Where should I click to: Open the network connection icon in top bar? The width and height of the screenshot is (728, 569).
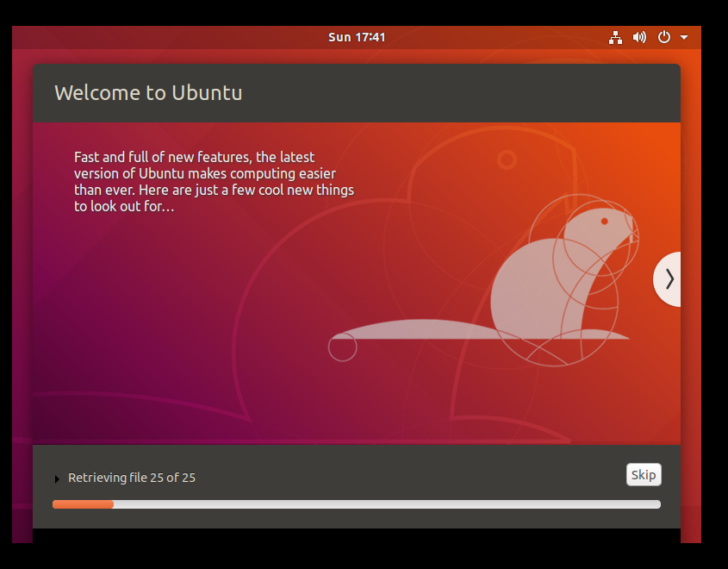(x=615, y=38)
